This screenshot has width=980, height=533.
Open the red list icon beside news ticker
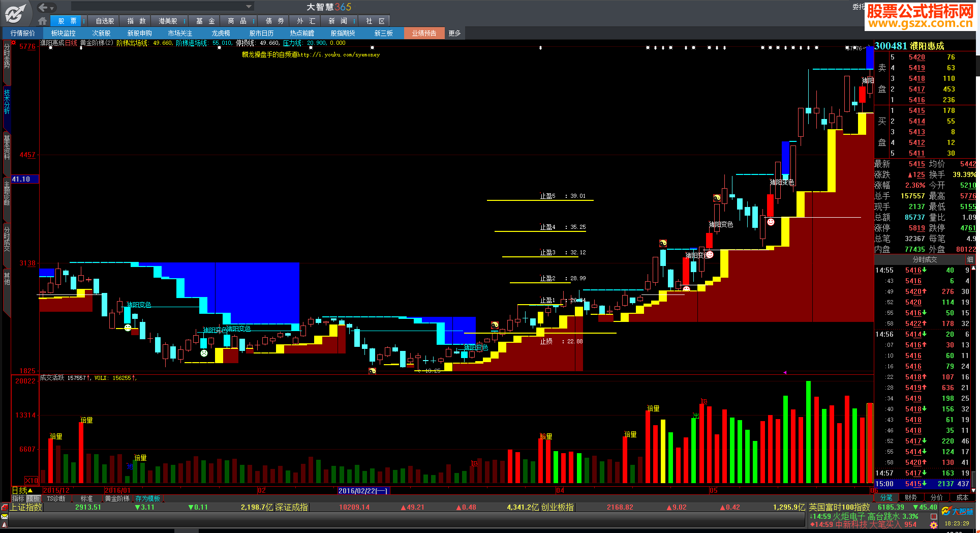[x=934, y=516]
